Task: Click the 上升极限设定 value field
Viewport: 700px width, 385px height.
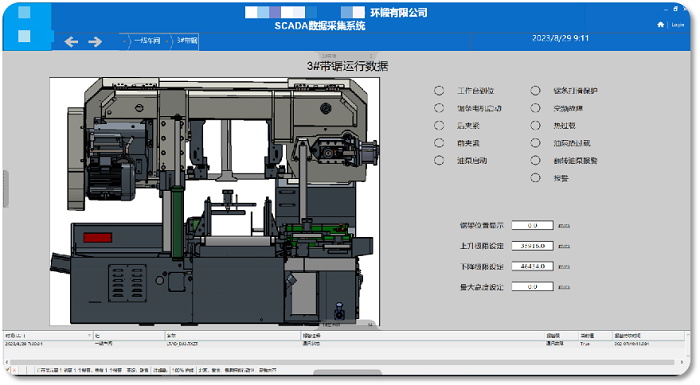Action: pyautogui.click(x=532, y=246)
